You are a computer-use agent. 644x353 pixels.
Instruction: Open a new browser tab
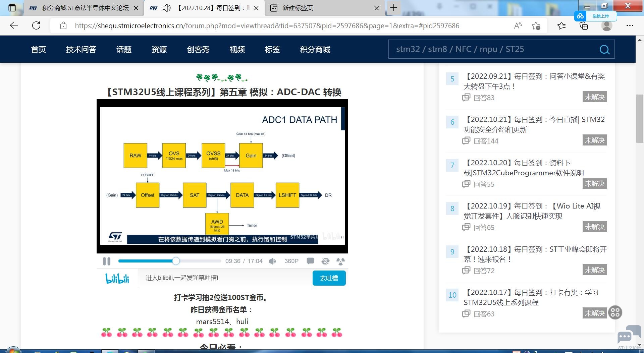(394, 8)
